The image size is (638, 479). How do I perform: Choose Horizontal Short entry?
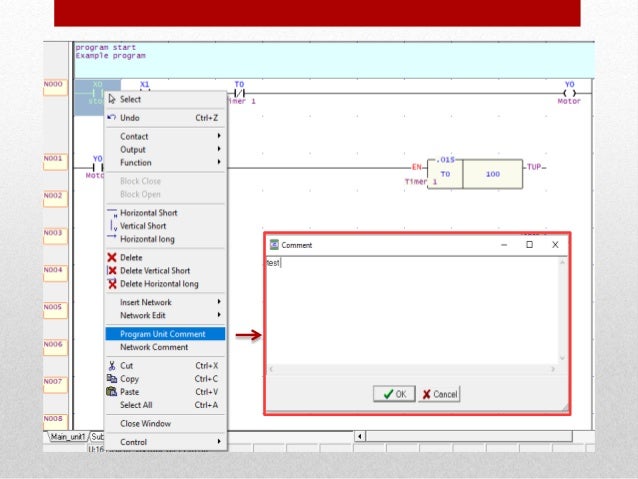coord(165,213)
